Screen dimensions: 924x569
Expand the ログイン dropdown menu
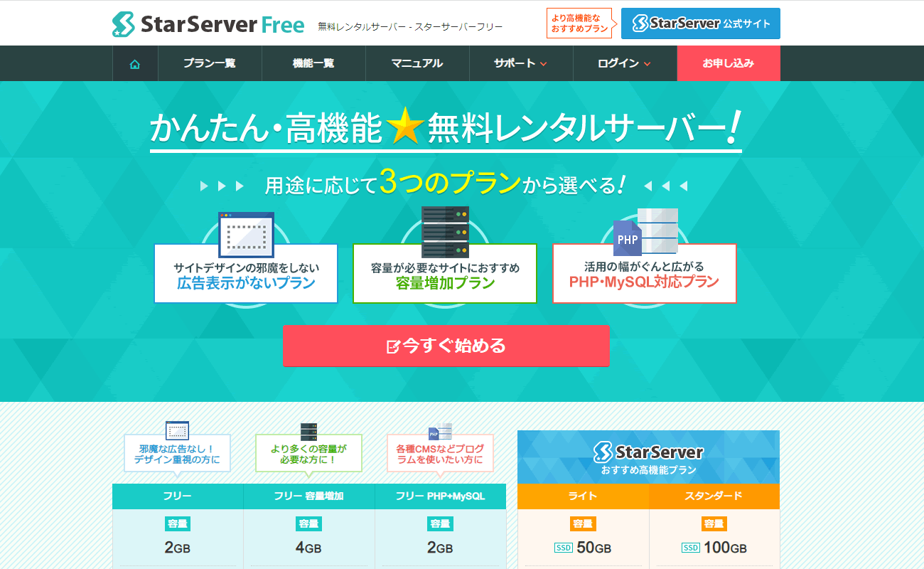tap(624, 63)
